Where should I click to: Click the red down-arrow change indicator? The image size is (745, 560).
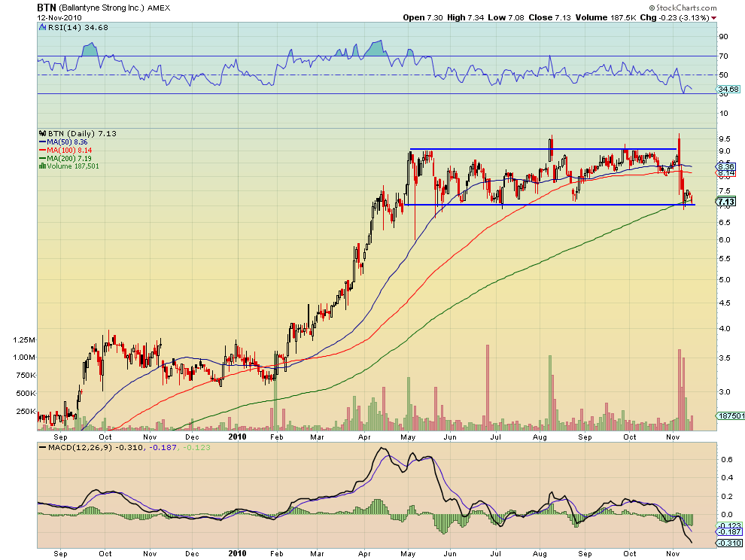pos(713,18)
